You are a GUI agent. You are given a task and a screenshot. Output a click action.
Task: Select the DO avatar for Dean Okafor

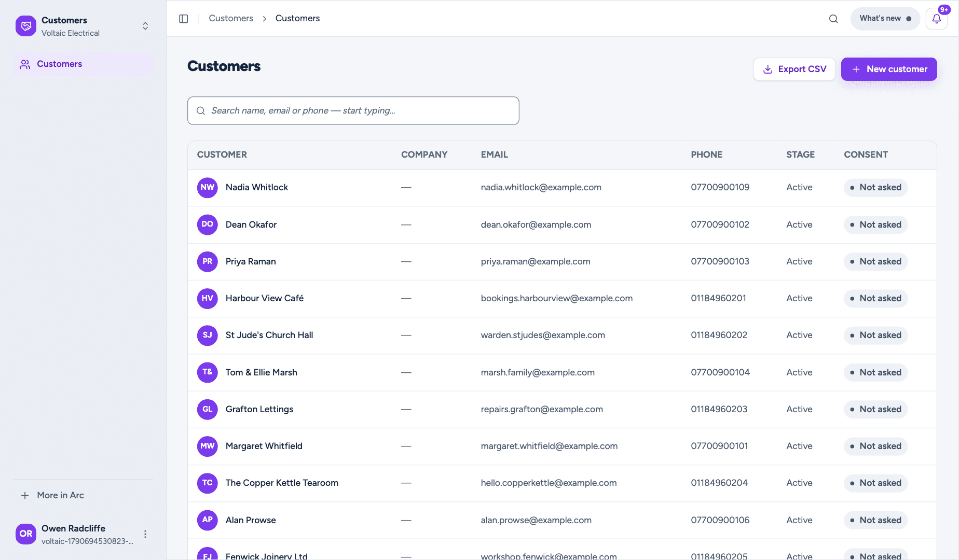pyautogui.click(x=208, y=225)
